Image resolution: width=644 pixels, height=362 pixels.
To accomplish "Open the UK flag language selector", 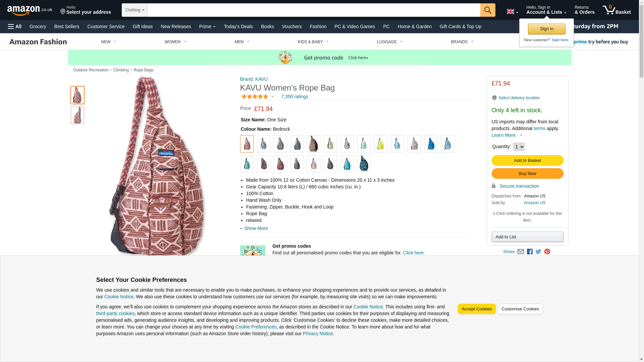I will (x=512, y=12).
